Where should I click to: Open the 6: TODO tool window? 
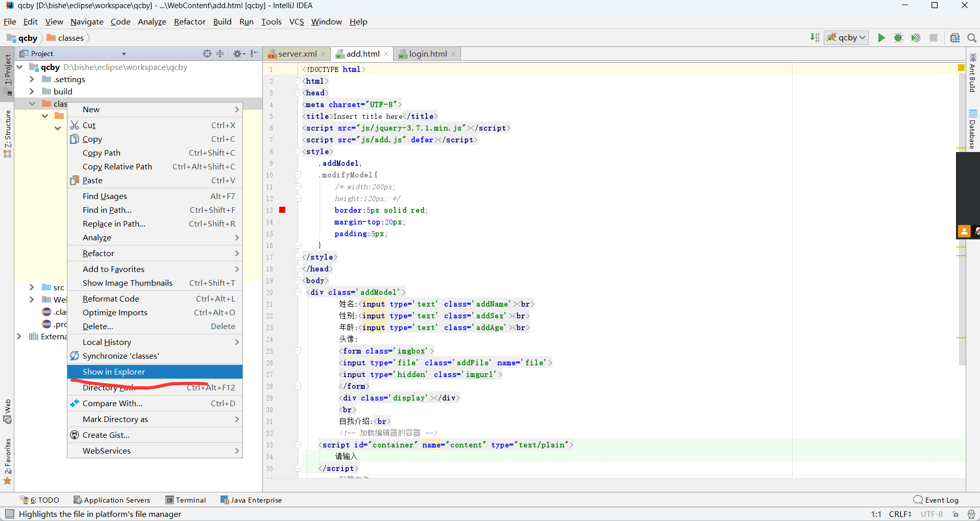[x=40, y=500]
